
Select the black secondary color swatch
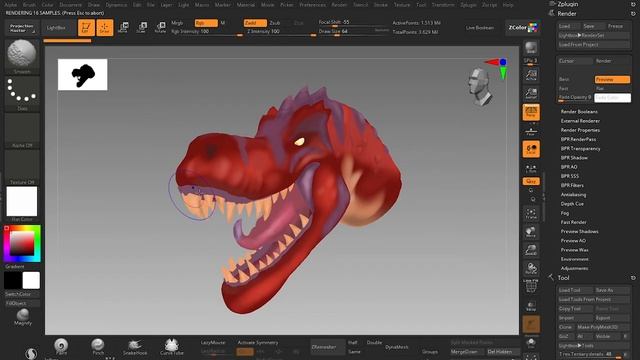coord(13,280)
